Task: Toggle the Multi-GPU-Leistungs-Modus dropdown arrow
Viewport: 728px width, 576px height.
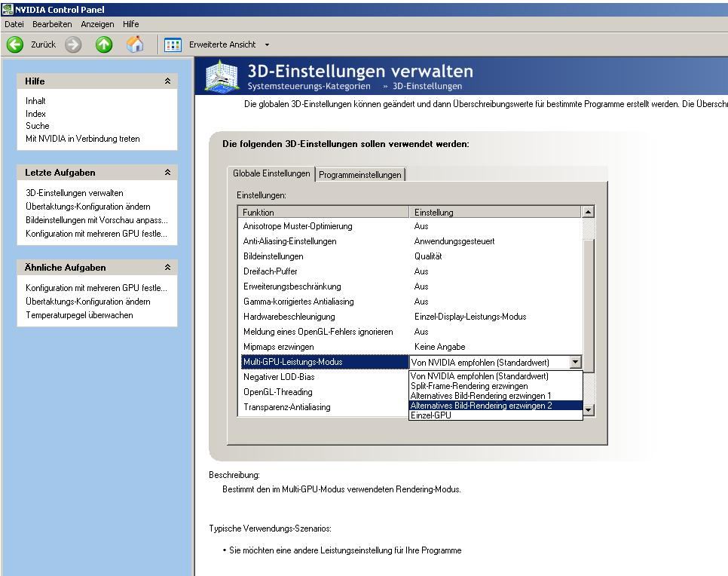Action: pos(575,362)
